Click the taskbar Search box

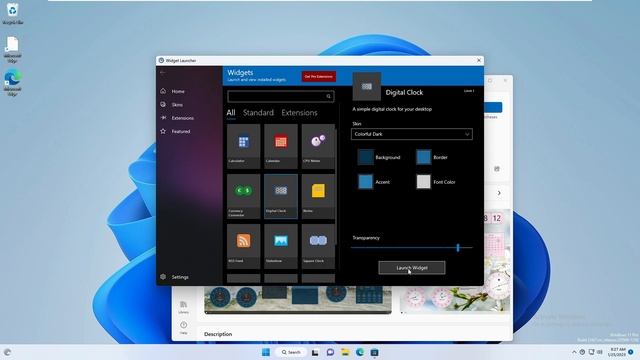click(291, 352)
